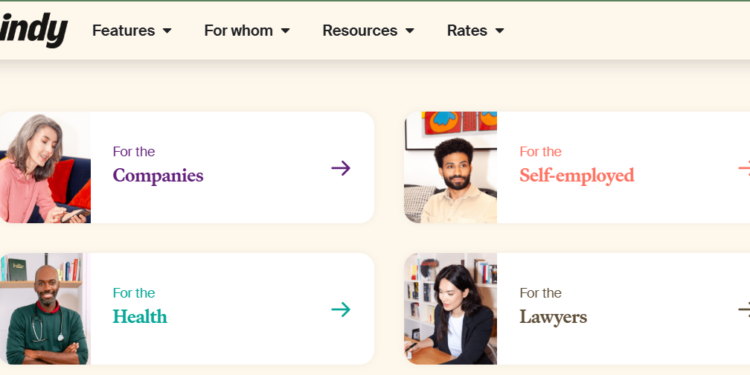This screenshot has height=375, width=750.
Task: Open the For whom menu
Action: point(247,31)
